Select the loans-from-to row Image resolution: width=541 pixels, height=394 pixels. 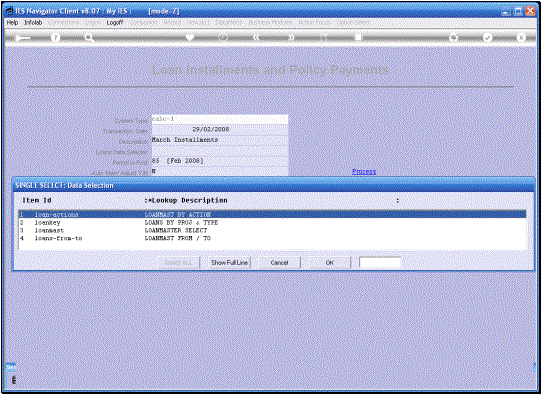(x=272, y=238)
